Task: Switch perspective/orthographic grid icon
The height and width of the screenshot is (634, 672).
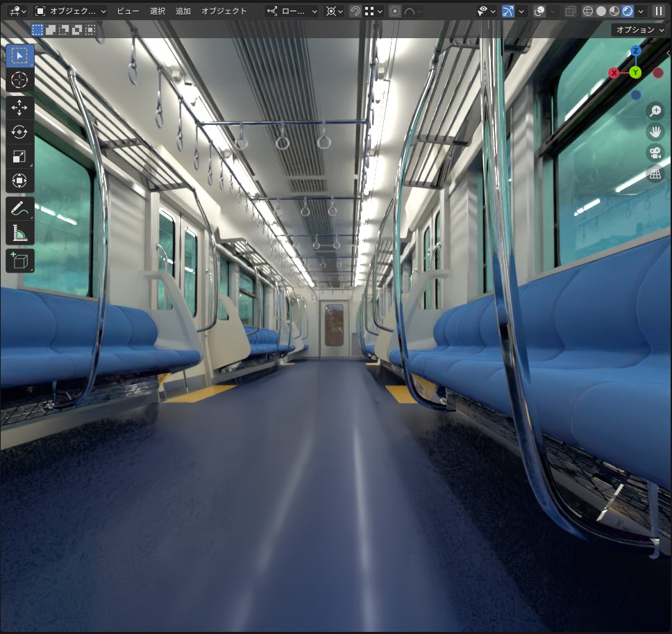Action: [655, 174]
